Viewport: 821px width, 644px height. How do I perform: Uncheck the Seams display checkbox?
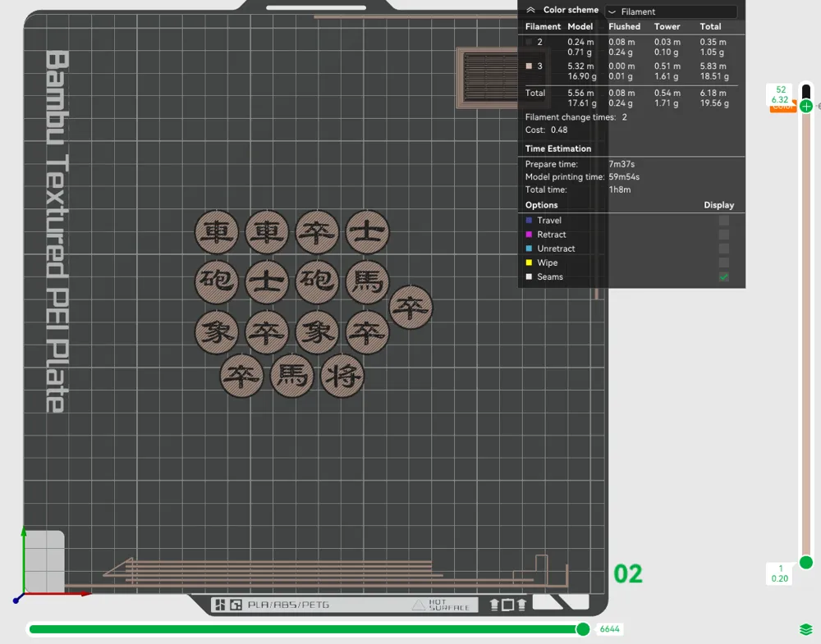(723, 277)
